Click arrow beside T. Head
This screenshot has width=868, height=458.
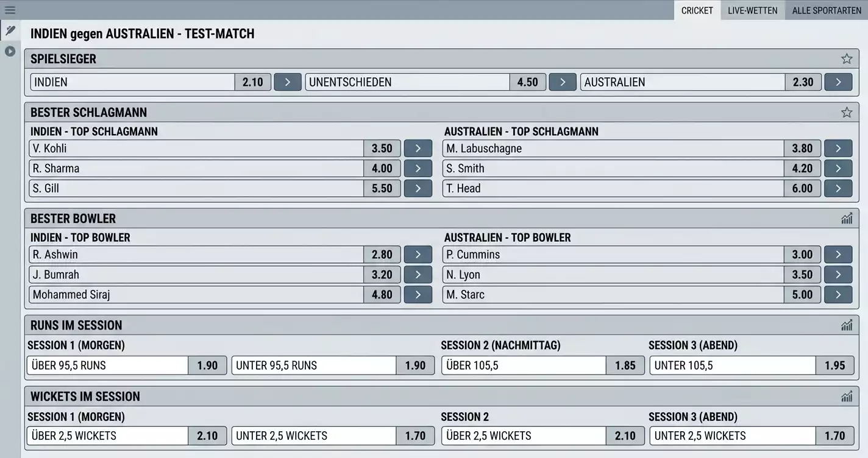[838, 189]
